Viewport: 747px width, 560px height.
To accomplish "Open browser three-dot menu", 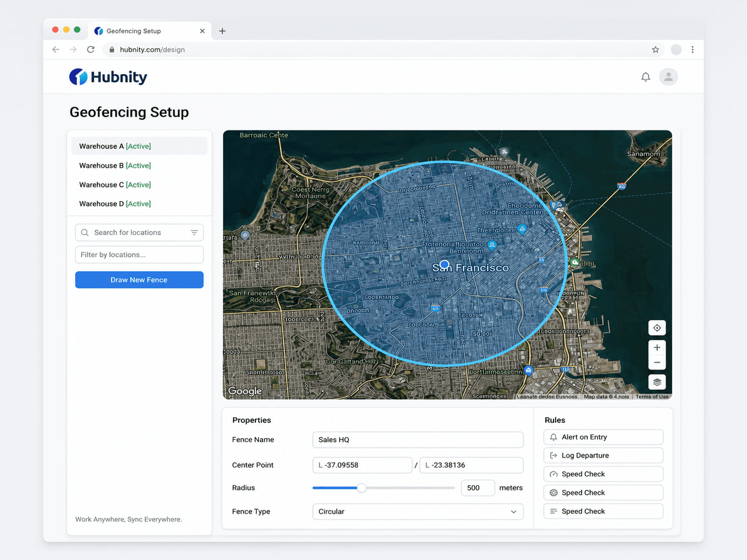I will (x=692, y=50).
